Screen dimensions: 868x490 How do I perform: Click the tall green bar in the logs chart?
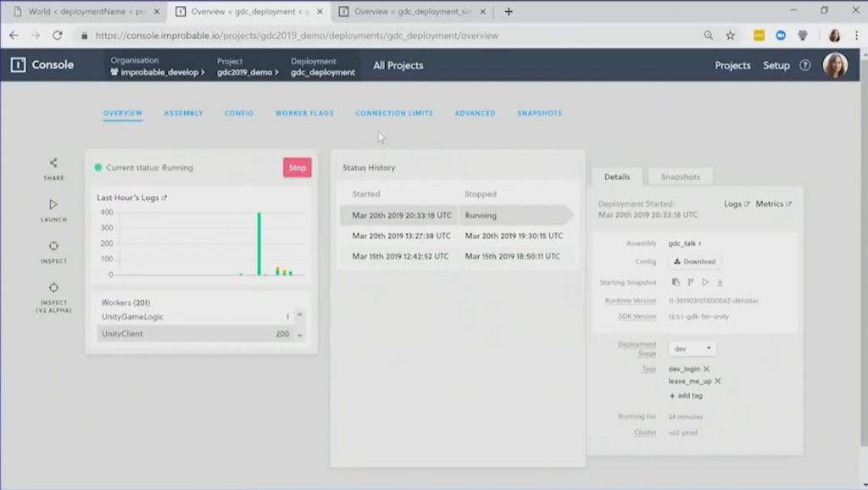259,243
